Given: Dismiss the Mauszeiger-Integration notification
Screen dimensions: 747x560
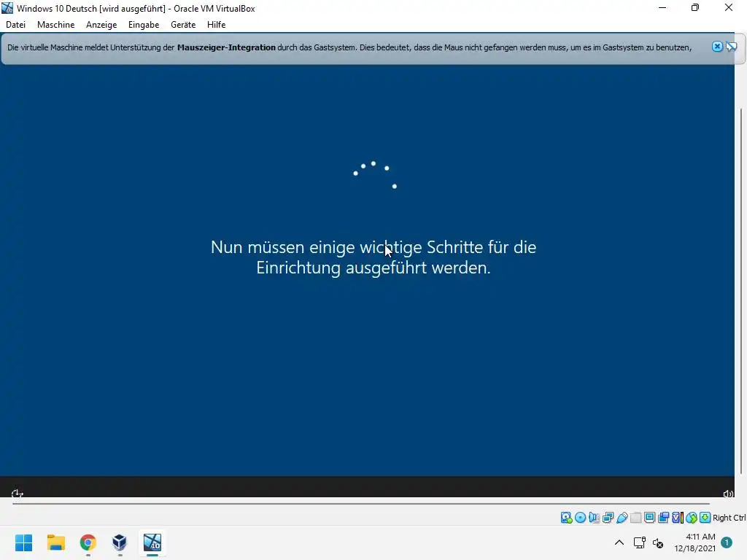Looking at the screenshot, I should (x=717, y=47).
